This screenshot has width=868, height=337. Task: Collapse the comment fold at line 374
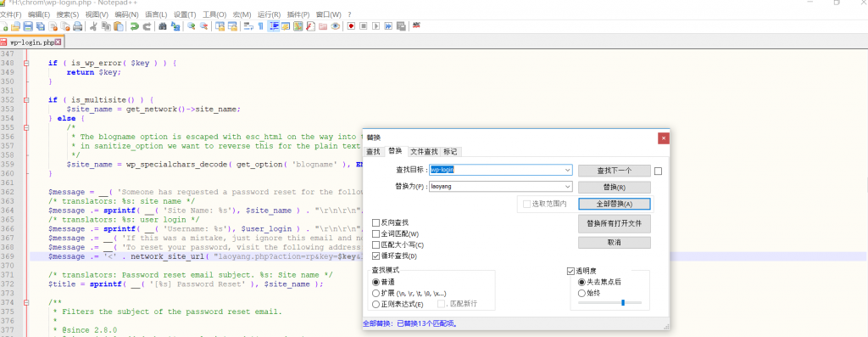(x=26, y=302)
